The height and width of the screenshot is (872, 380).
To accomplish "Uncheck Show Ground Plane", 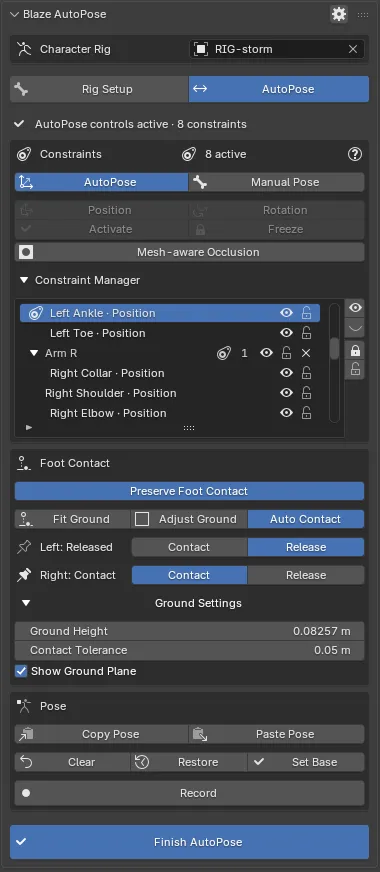I will click(x=21, y=671).
